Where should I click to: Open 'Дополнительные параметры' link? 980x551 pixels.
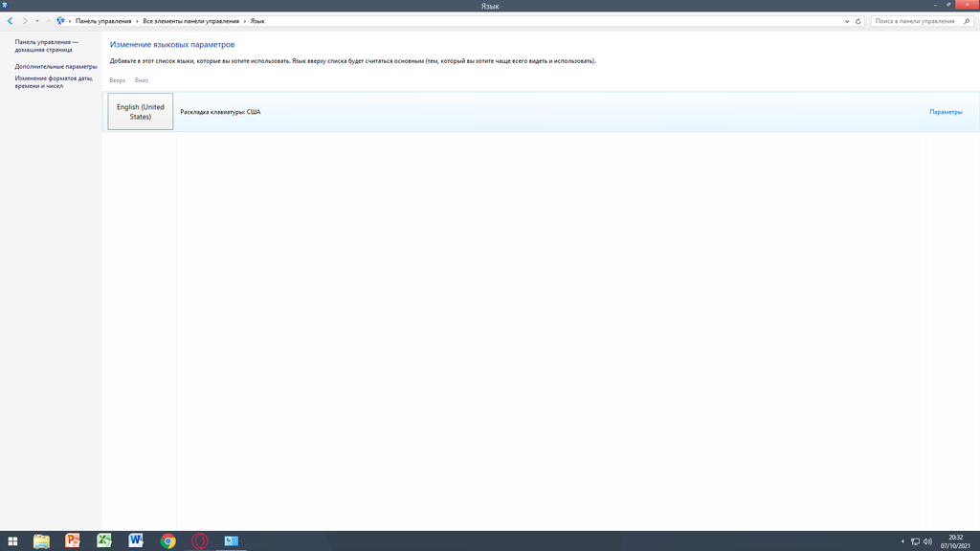(x=56, y=66)
